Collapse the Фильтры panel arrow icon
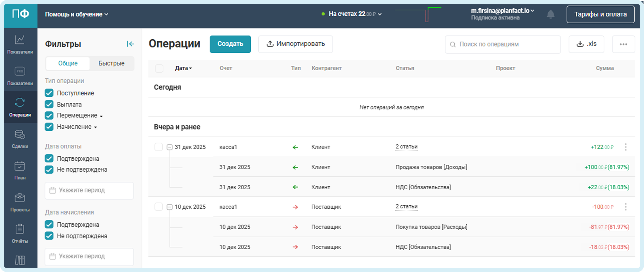 [130, 44]
